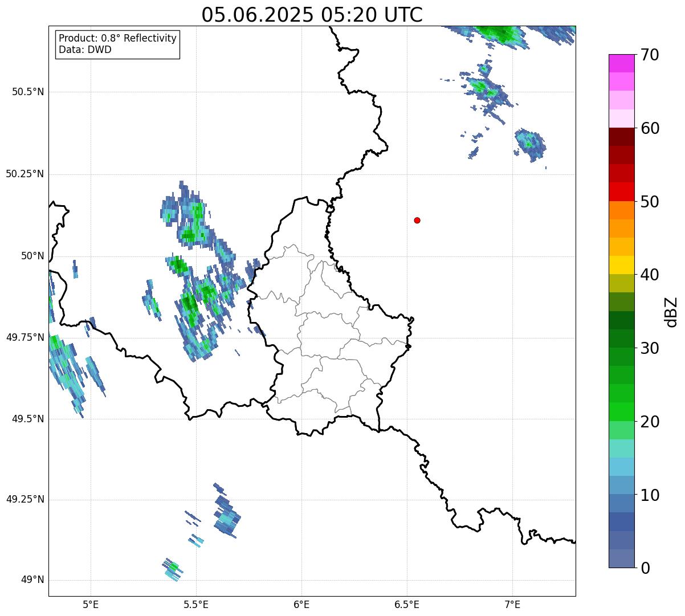Viewport: 685px width, 616px height.
Task: Click the red station marker dot
Action: point(417,220)
